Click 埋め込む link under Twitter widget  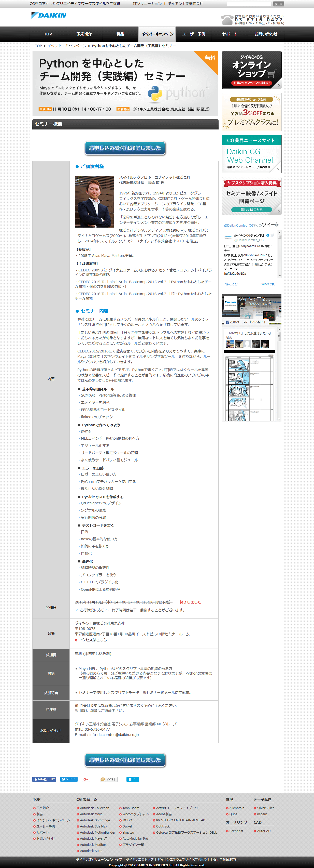pos(231,284)
